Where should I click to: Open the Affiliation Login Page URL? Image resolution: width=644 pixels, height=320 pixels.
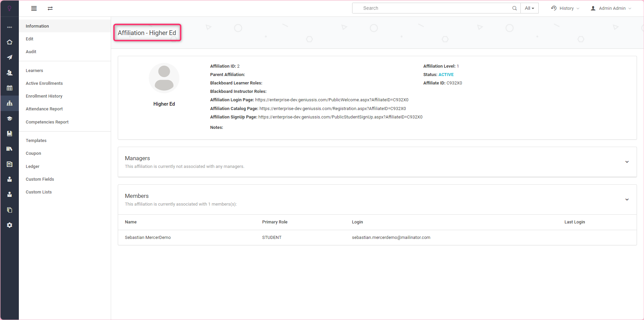[x=332, y=100]
